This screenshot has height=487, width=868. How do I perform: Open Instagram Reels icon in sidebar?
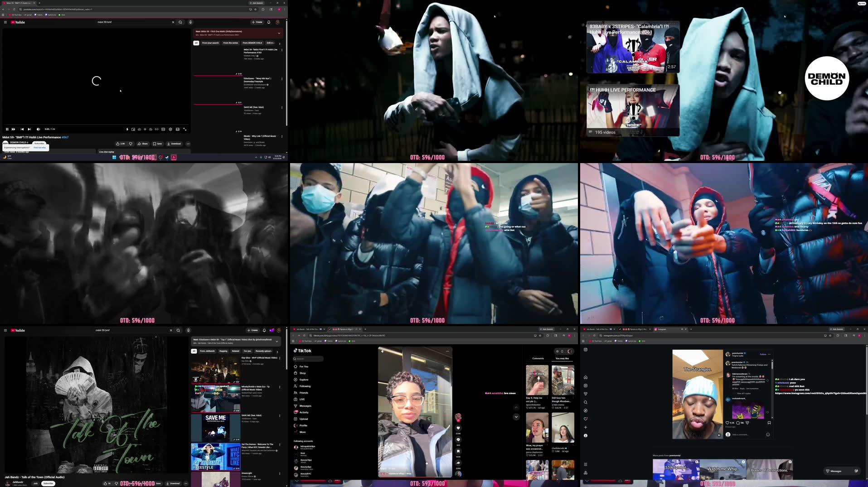(586, 385)
